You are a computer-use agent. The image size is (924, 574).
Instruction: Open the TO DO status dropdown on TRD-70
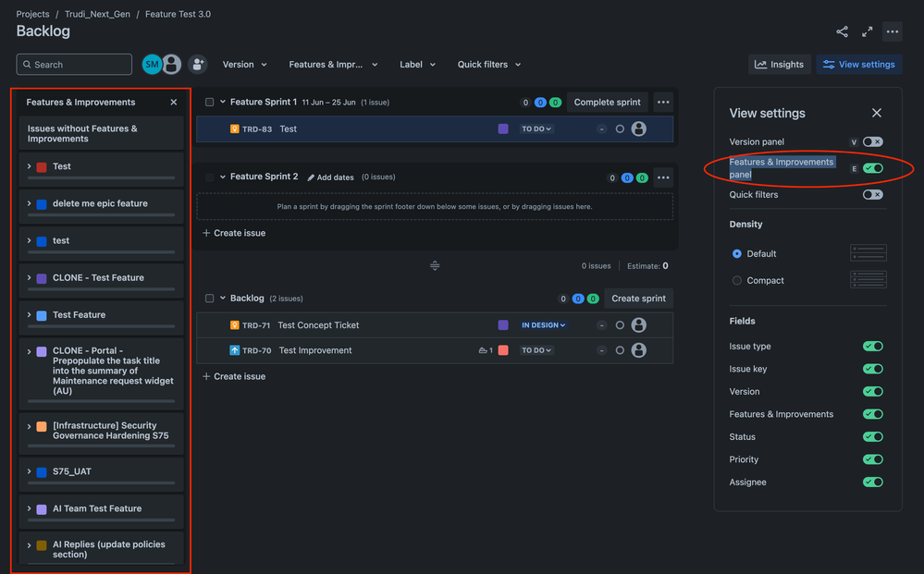536,349
